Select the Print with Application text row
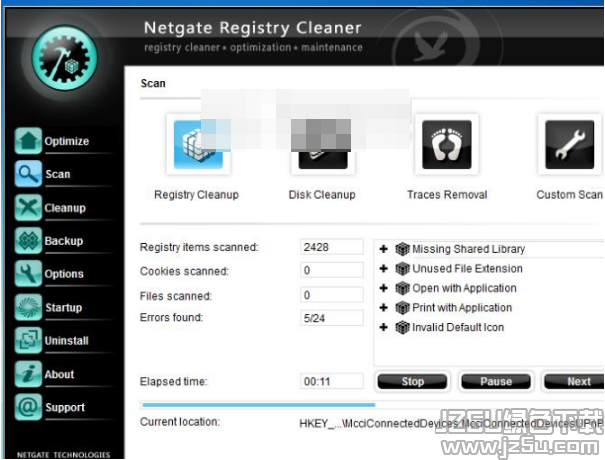Screen dimensions: 605x460 (462, 308)
